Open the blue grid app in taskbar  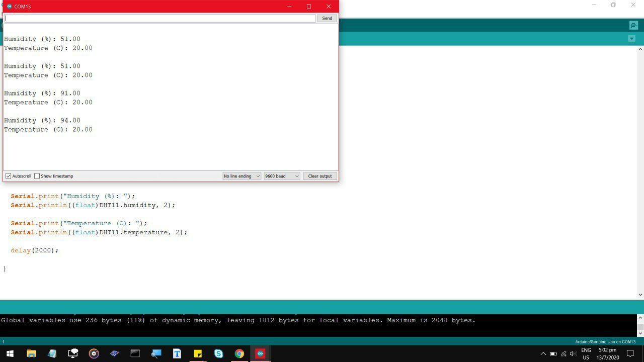point(114,353)
